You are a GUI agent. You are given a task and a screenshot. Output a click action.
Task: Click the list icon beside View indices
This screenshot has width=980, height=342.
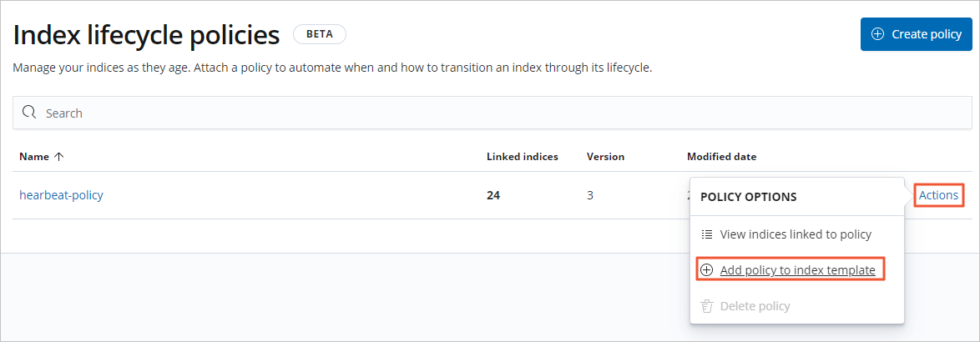pyautogui.click(x=706, y=234)
